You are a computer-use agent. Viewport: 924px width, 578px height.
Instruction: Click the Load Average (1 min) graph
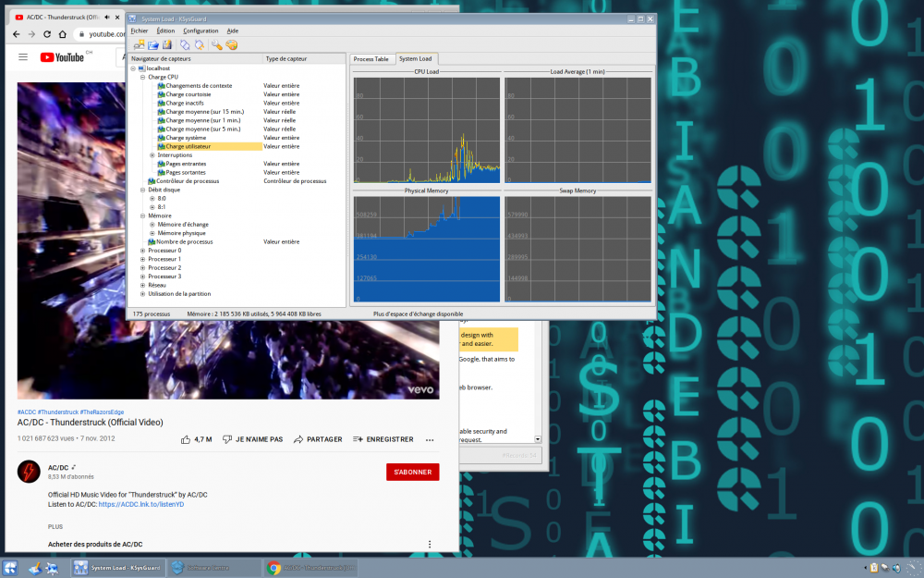[577, 130]
